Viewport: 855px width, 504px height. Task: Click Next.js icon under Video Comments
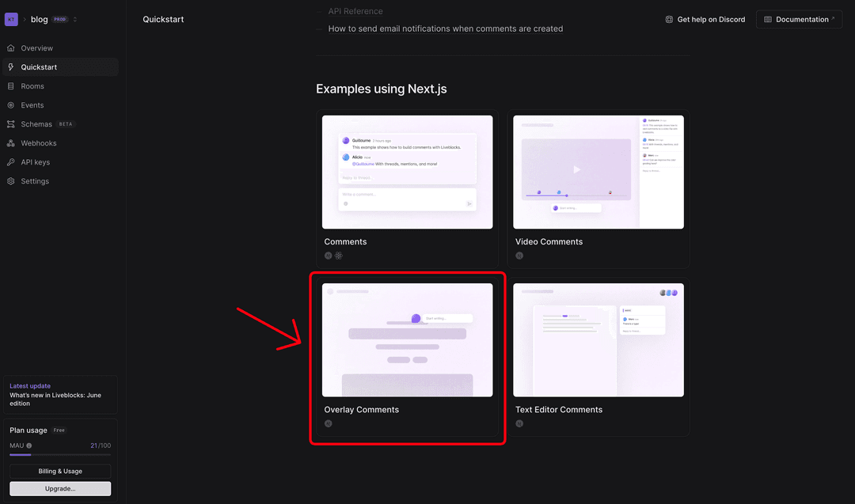point(519,256)
